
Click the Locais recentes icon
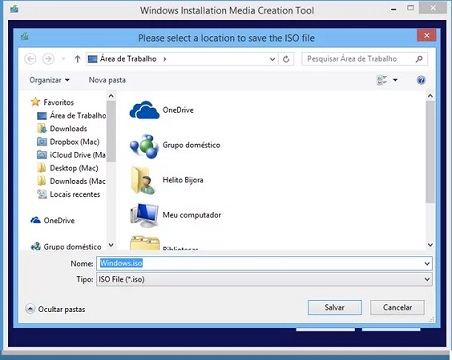[42, 194]
